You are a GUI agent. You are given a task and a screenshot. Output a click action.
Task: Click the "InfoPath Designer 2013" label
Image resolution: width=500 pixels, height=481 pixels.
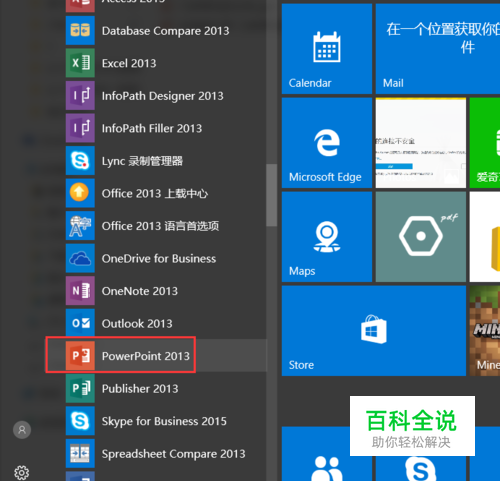[x=163, y=96]
